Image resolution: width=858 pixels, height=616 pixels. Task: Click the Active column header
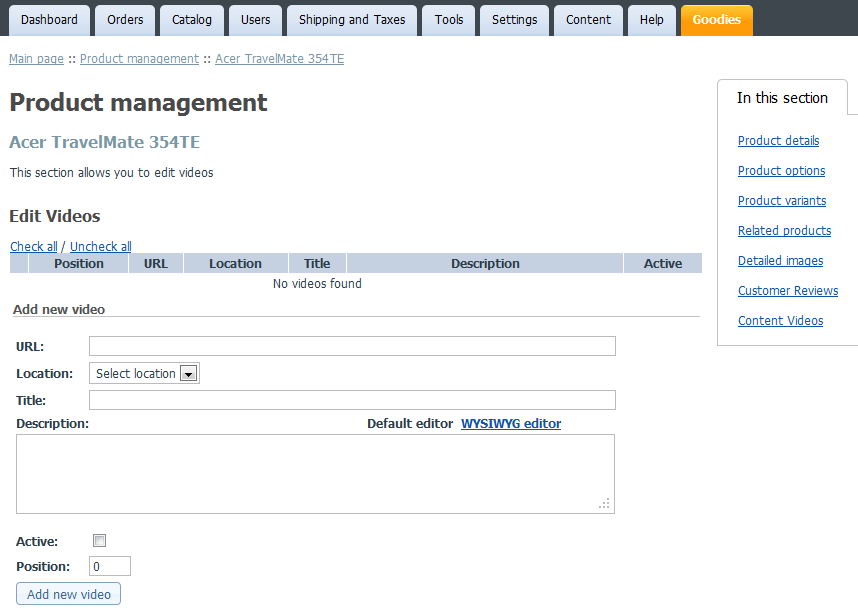(x=663, y=264)
